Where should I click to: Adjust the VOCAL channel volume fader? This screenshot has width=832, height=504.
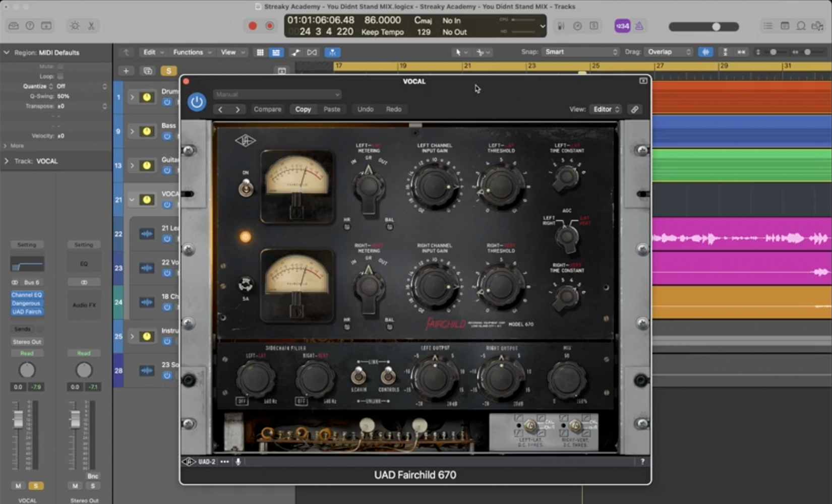point(18,419)
